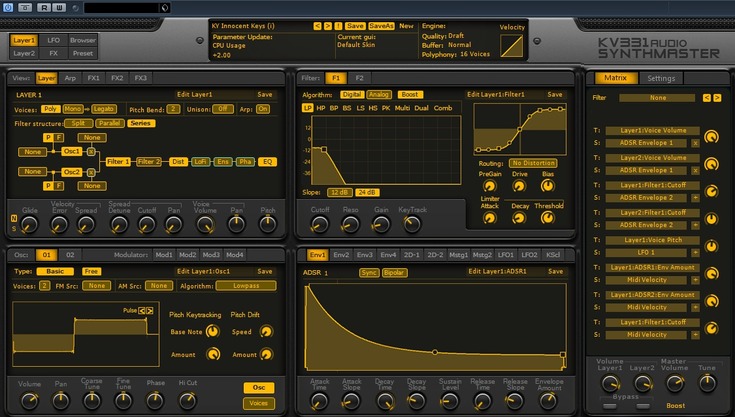The width and height of the screenshot is (735, 417).
Task: Select the Parallel filter structure
Action: 110,123
